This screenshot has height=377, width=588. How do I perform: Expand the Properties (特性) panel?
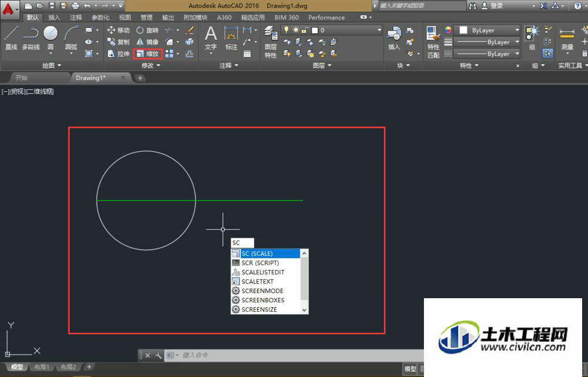pyautogui.click(x=469, y=65)
